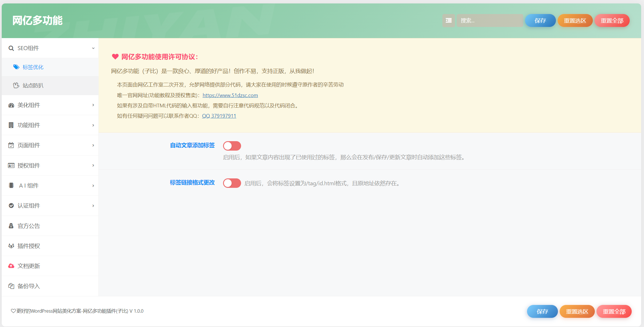Expand the 认证组件 chevron
Viewport: 644px width, 327px height.
pyautogui.click(x=93, y=206)
